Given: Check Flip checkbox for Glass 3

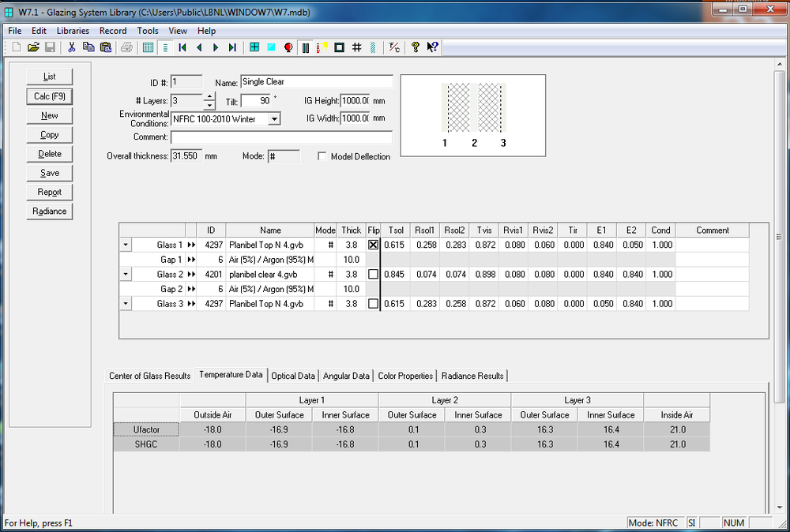Looking at the screenshot, I should click(x=374, y=304).
